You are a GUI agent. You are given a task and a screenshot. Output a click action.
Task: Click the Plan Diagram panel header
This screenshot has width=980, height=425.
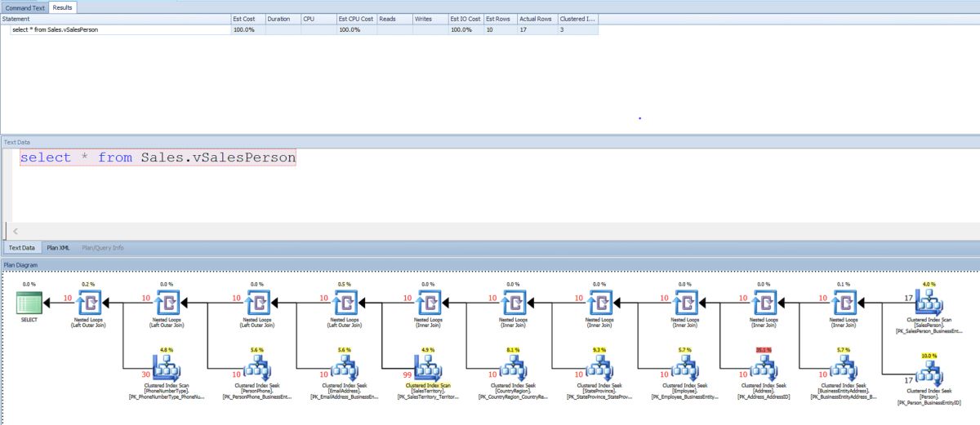(490, 264)
